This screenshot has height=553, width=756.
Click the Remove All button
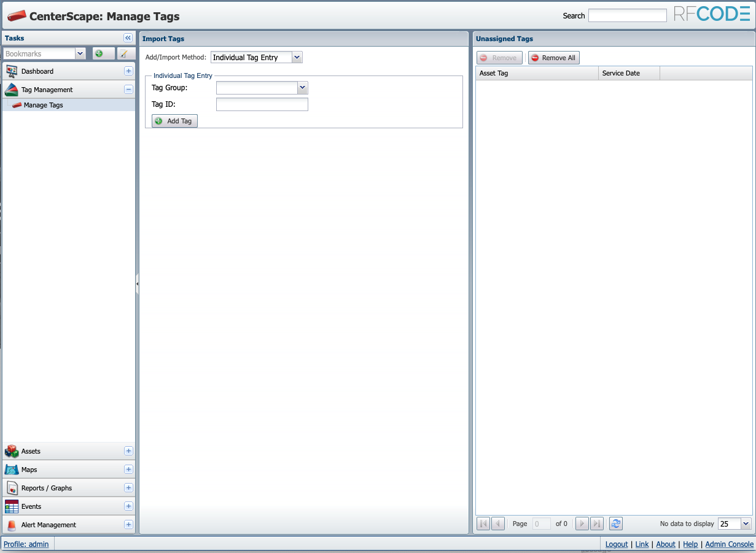point(553,58)
